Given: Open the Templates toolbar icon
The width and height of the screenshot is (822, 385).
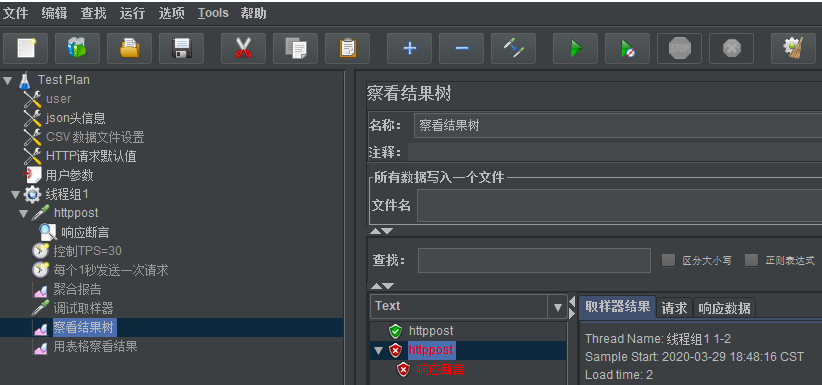Looking at the screenshot, I should coord(77,49).
